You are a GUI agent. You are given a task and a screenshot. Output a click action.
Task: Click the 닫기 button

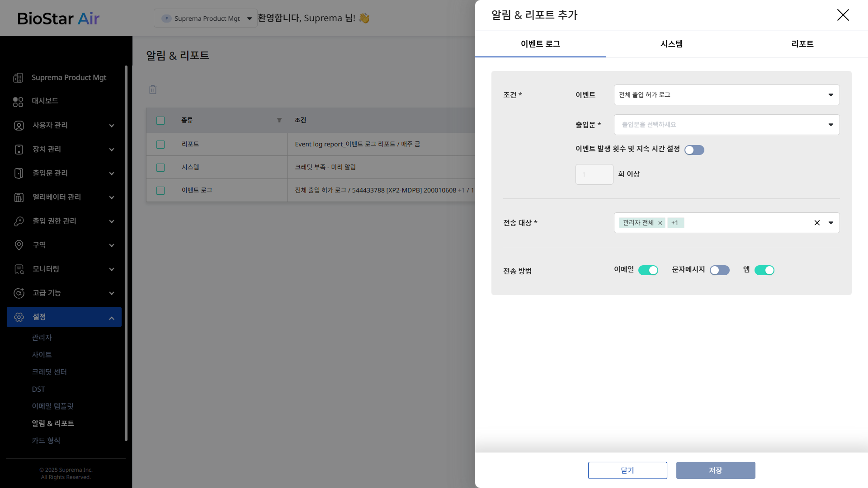pos(627,470)
